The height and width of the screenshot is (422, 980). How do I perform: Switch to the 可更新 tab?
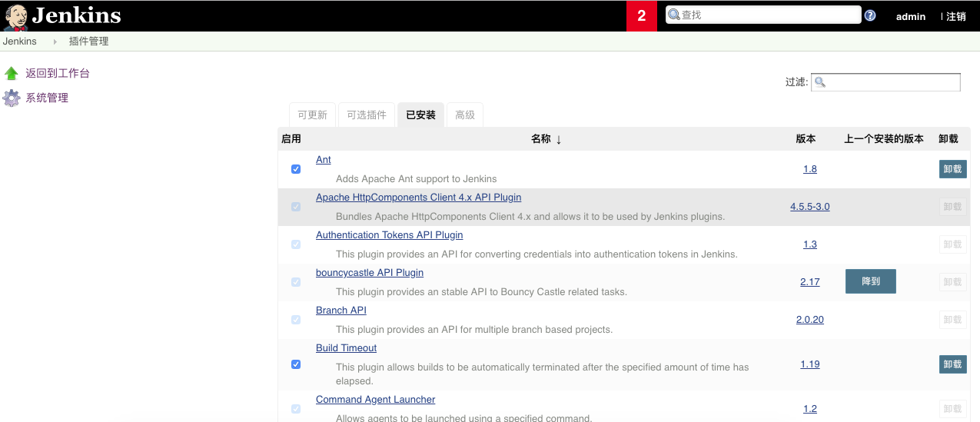(x=312, y=115)
